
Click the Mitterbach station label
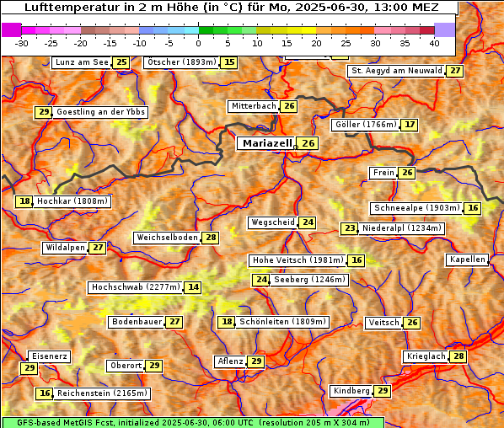point(254,106)
